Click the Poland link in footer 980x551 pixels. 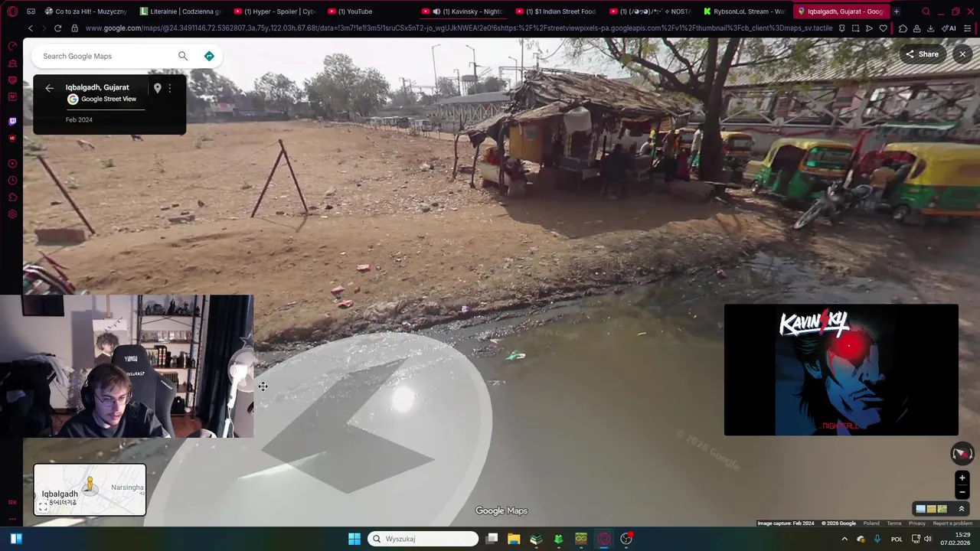871,523
